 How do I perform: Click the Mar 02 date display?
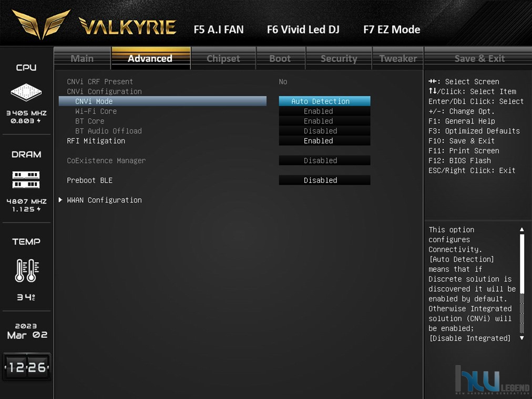[27, 335]
